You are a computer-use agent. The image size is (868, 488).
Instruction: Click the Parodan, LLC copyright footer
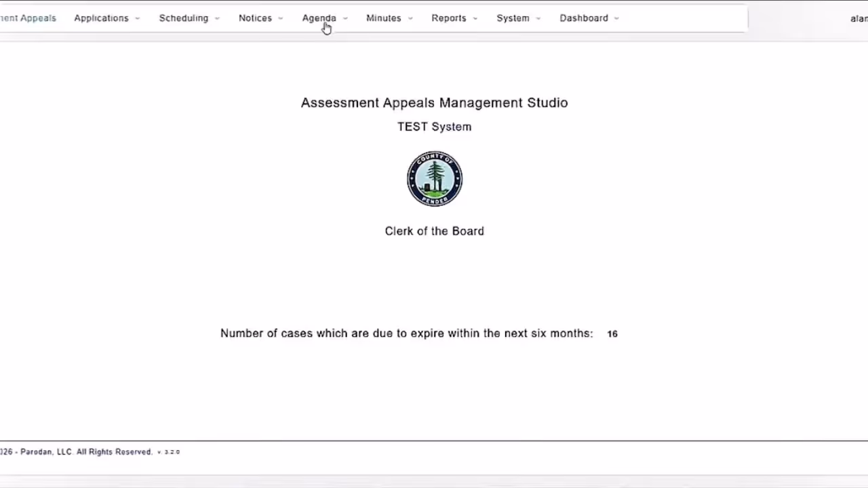pos(76,452)
